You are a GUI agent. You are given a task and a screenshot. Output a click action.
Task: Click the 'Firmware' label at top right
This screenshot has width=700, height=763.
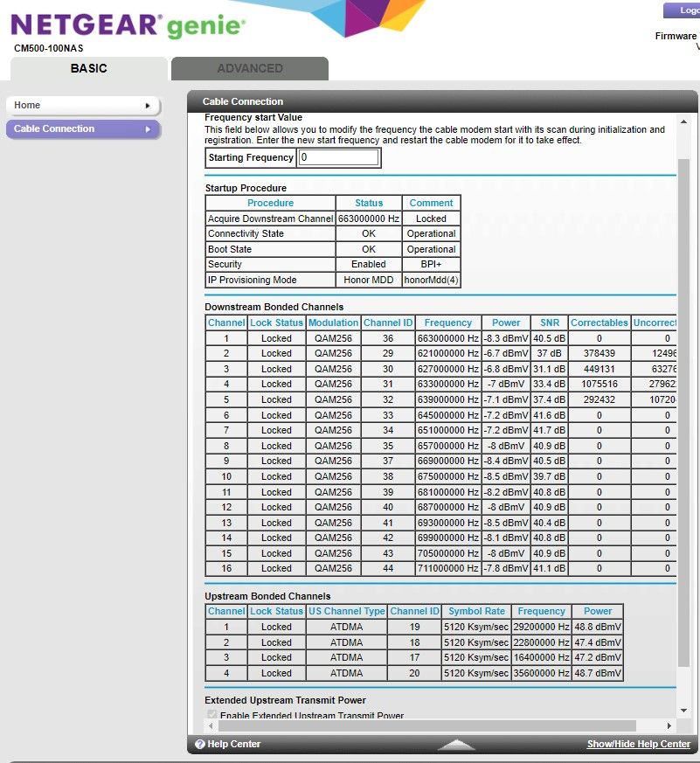pyautogui.click(x=676, y=36)
